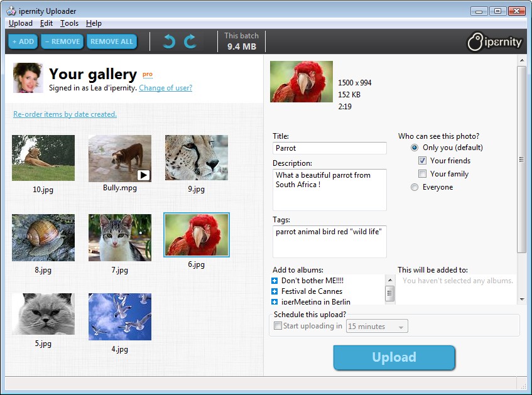Click the Your gallery heading
This screenshot has width=532, height=395.
[93, 74]
